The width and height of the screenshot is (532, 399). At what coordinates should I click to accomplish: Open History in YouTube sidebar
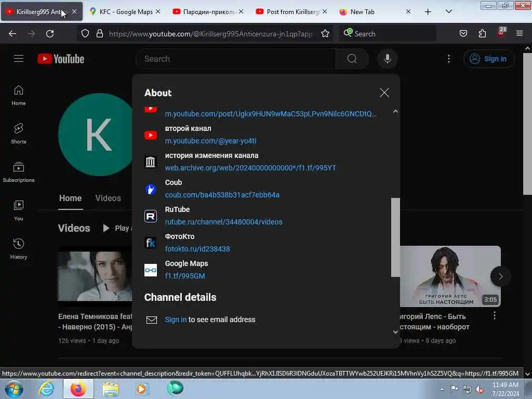(19, 249)
